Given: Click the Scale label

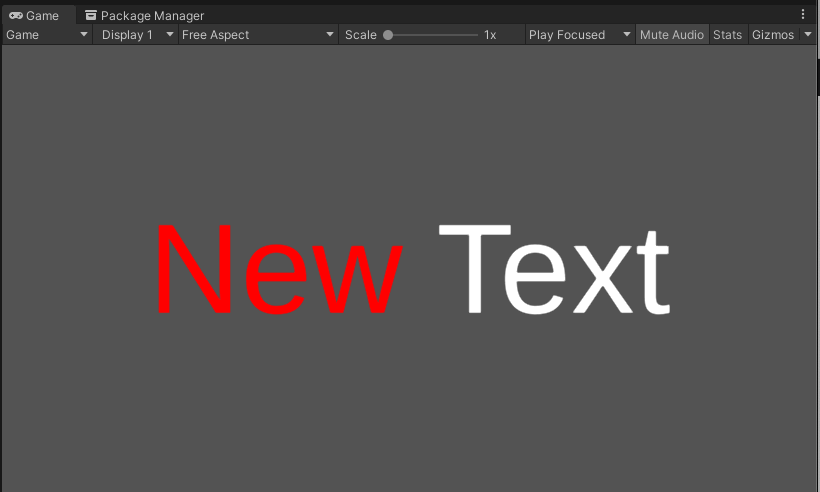Looking at the screenshot, I should tap(361, 35).
